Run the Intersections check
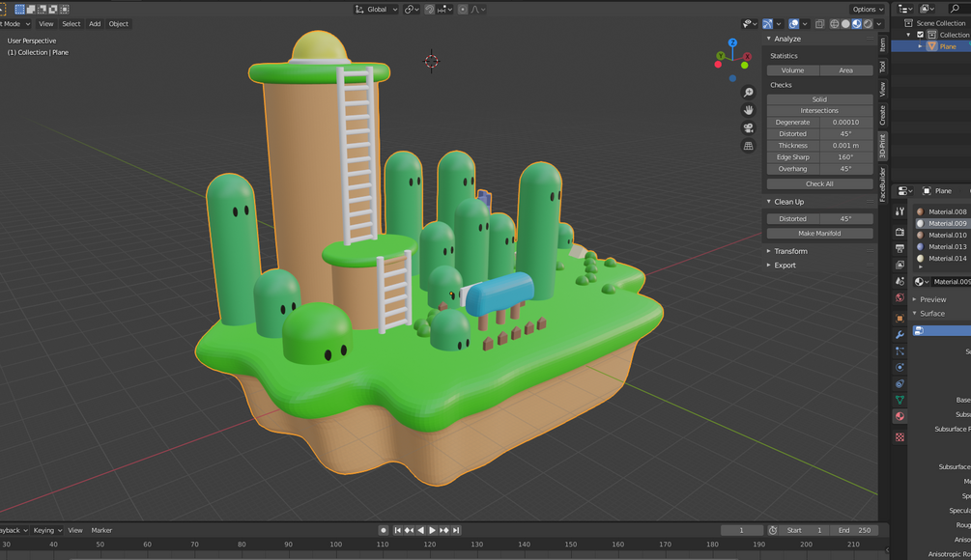971x560 pixels. [820, 111]
